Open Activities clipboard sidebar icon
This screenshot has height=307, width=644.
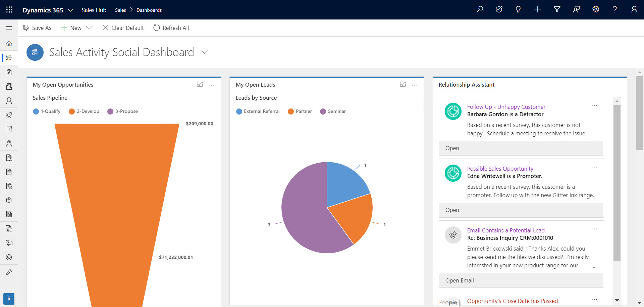(9, 72)
